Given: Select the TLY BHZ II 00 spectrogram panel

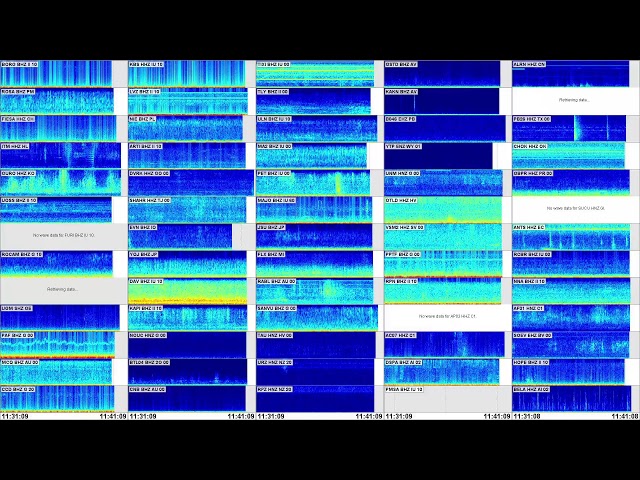Looking at the screenshot, I should click(313, 101).
